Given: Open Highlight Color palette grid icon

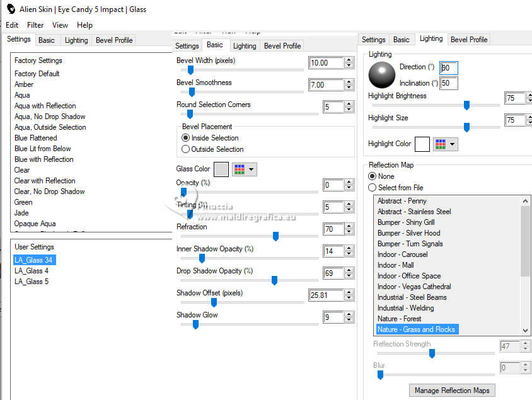Looking at the screenshot, I should click(441, 144).
